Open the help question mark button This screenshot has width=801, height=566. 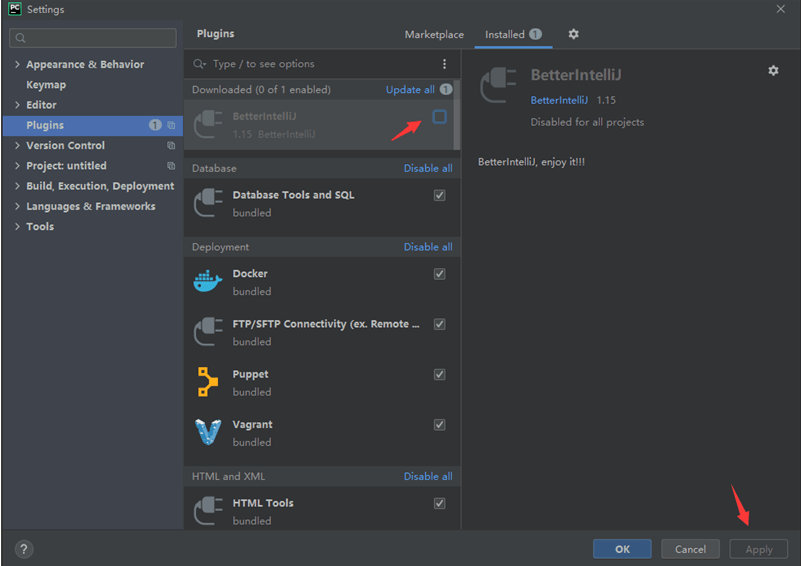click(24, 549)
